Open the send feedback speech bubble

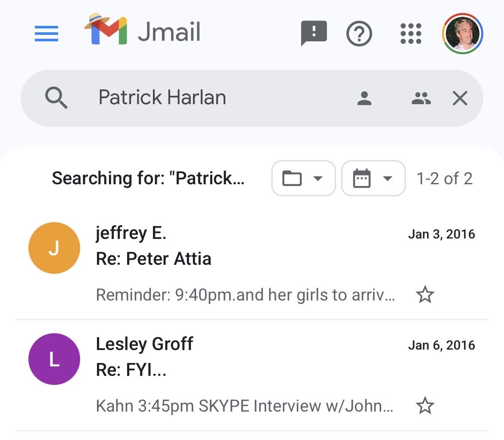tap(314, 33)
